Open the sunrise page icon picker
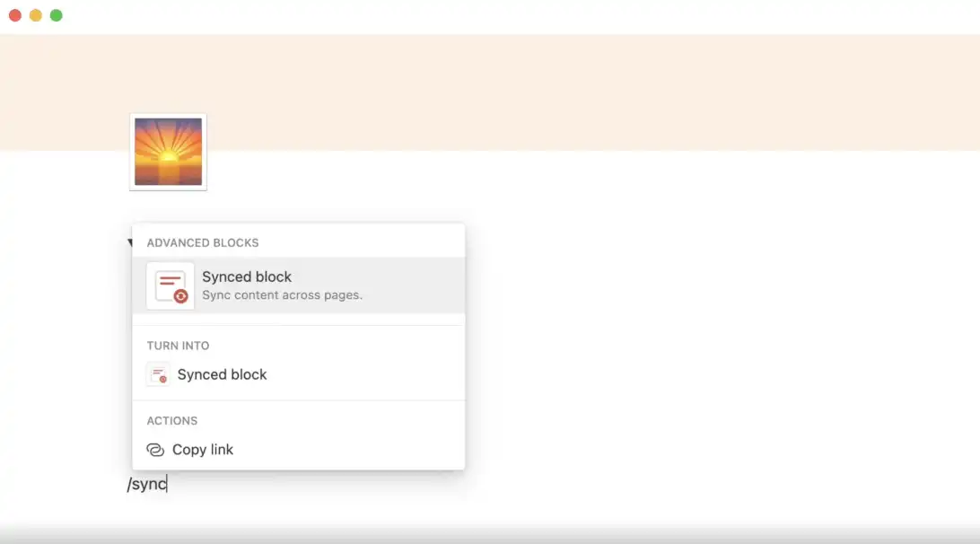Image resolution: width=980 pixels, height=544 pixels. [x=168, y=152]
